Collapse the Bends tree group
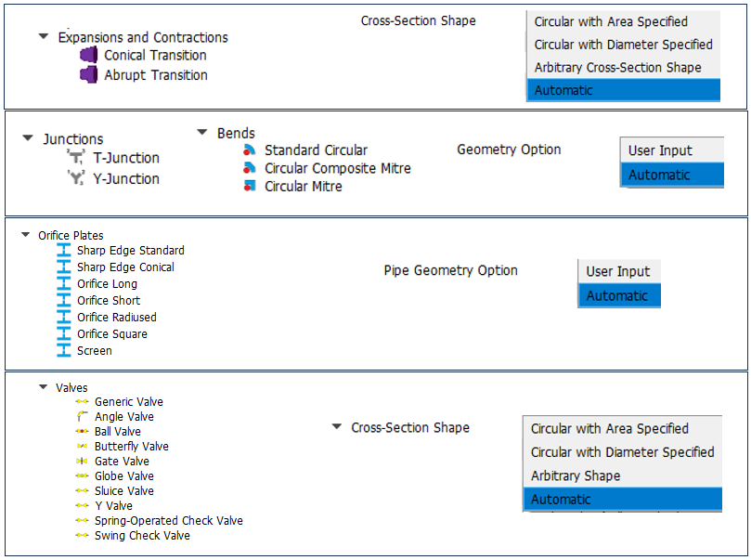751x560 pixels. (202, 133)
